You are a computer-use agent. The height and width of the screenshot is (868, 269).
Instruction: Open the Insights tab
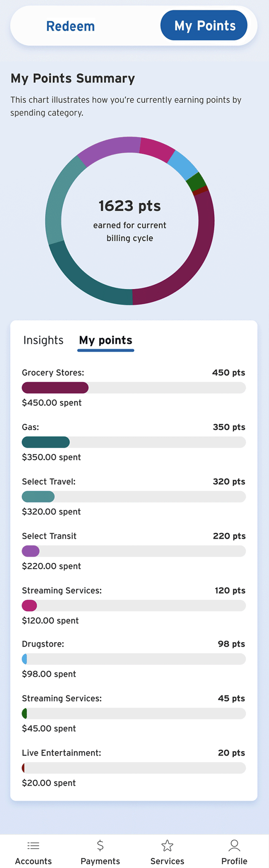point(43,340)
